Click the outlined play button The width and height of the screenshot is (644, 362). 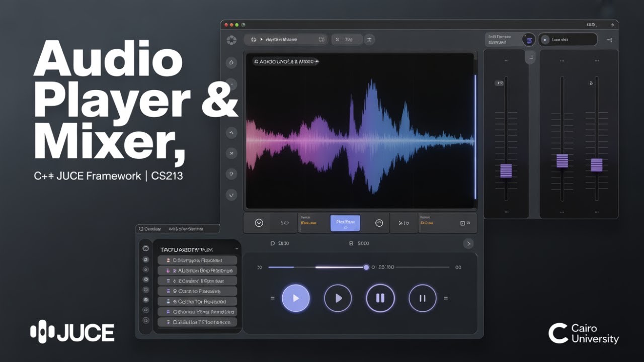[x=338, y=298]
